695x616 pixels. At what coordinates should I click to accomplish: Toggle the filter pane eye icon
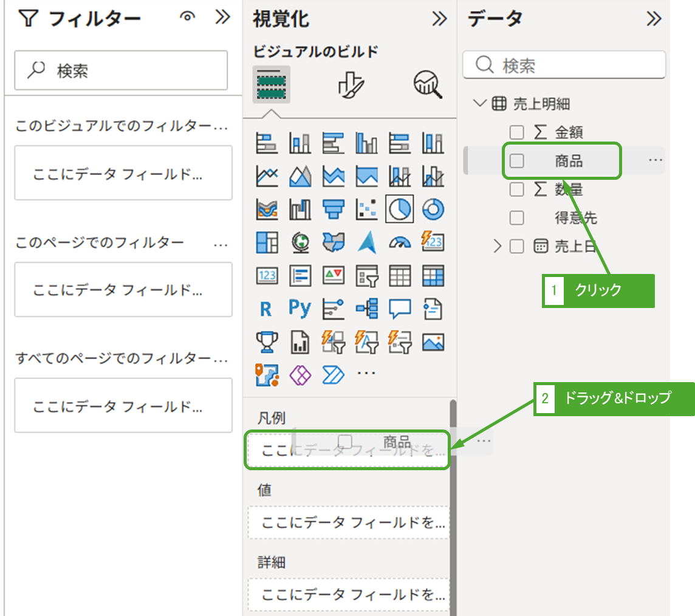[188, 18]
